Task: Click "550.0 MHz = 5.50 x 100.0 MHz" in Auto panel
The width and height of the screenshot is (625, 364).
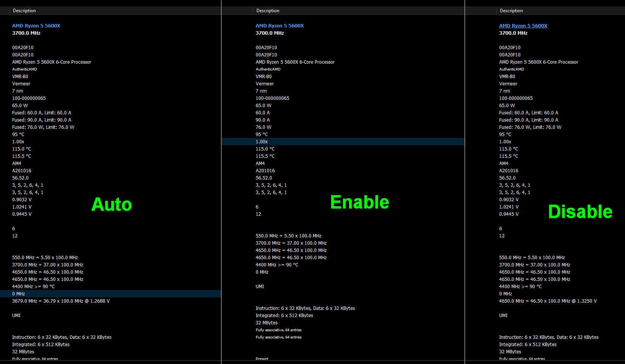Action: 45,258
